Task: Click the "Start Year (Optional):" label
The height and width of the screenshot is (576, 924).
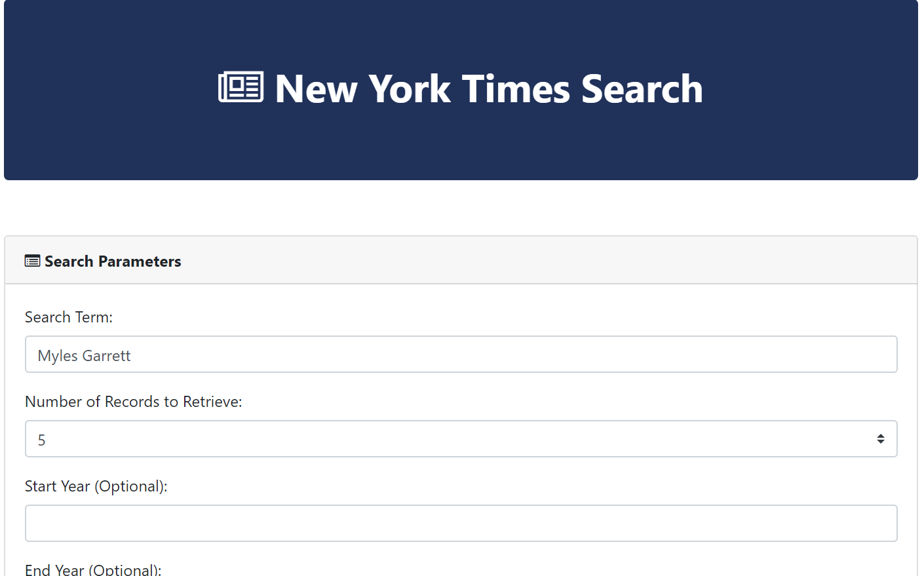Action: [x=96, y=486]
